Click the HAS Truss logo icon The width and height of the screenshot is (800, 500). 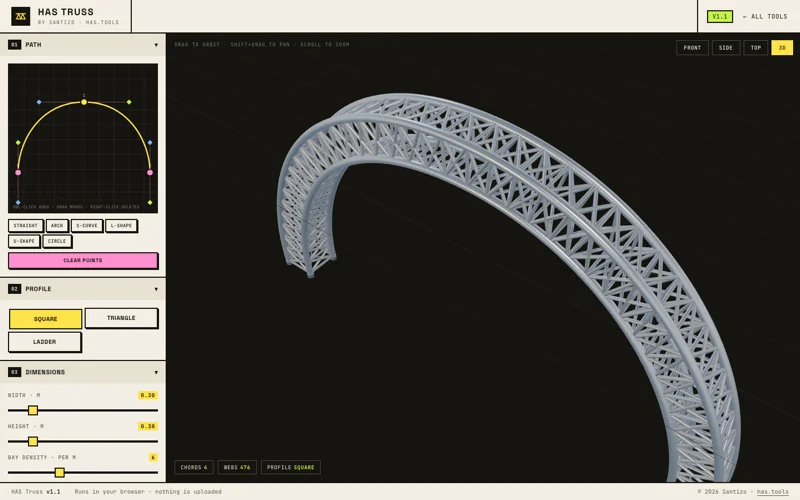coord(20,16)
